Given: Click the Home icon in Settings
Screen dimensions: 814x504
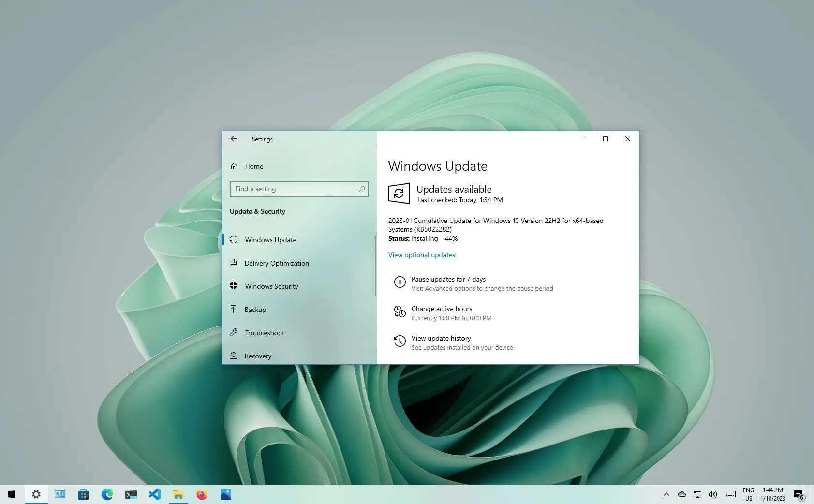Looking at the screenshot, I should [235, 166].
